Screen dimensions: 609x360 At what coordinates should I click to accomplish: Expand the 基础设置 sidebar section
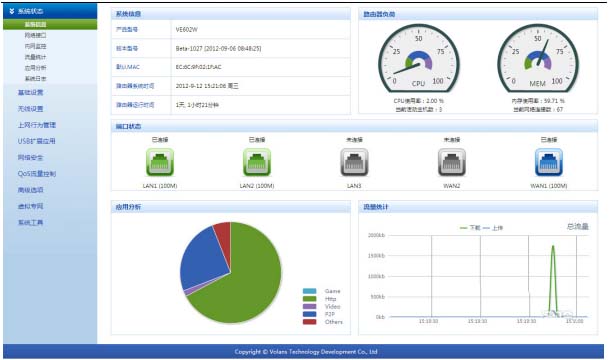click(x=30, y=92)
